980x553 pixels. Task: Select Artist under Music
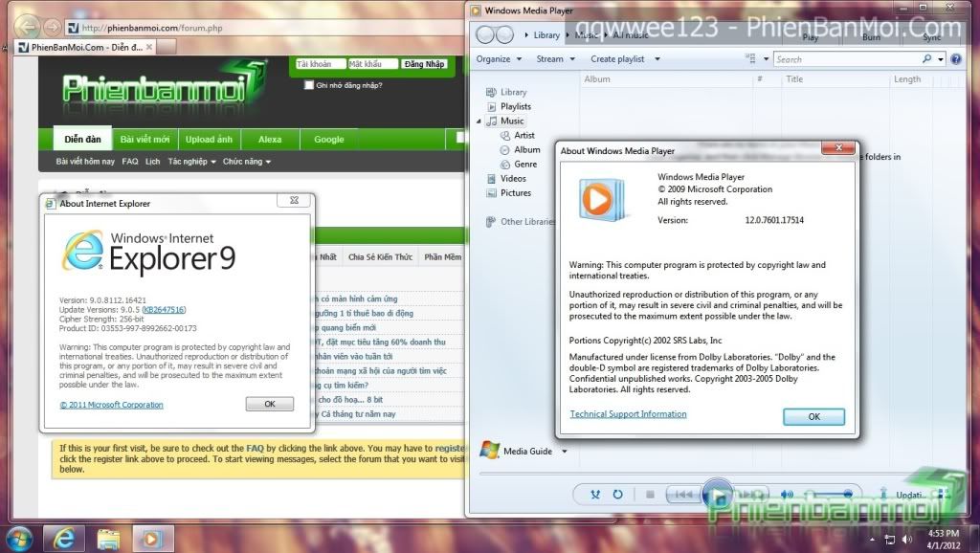(524, 135)
